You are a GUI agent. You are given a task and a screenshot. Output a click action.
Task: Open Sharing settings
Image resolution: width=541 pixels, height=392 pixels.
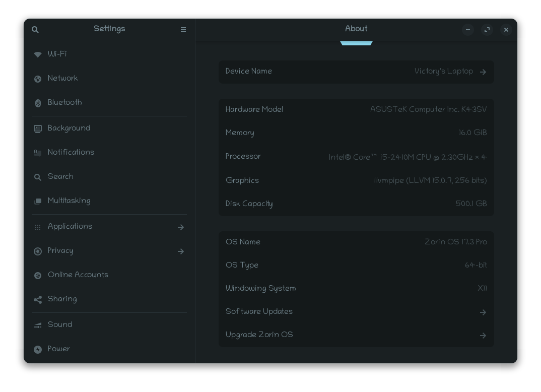pos(109,299)
